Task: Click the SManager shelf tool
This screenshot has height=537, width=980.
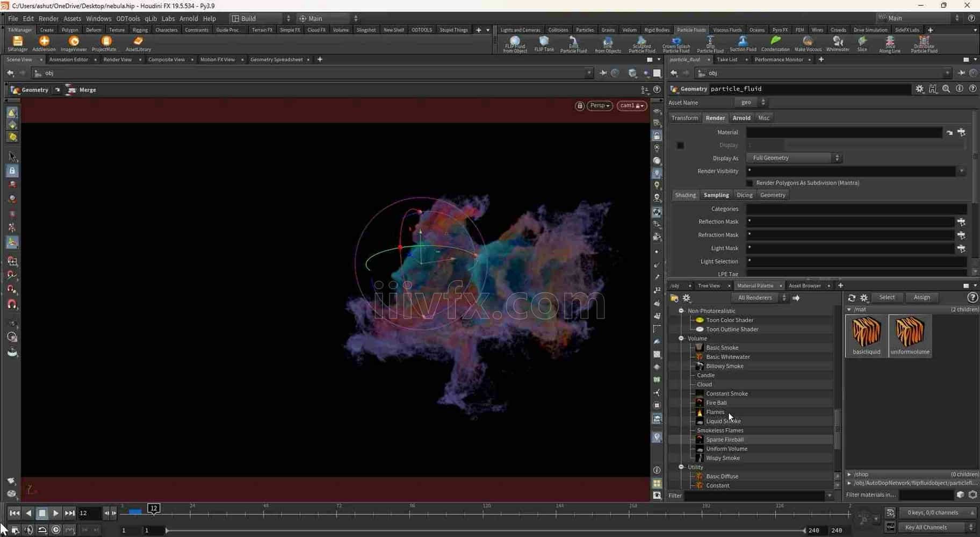Action: click(17, 44)
